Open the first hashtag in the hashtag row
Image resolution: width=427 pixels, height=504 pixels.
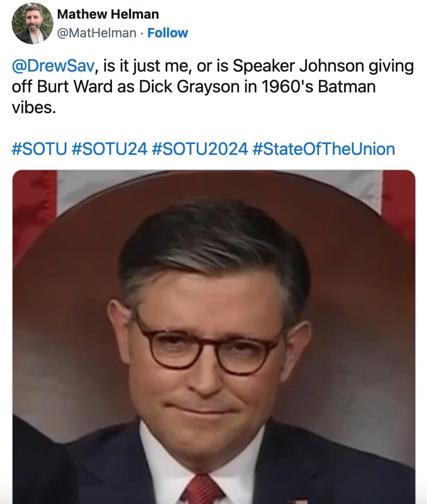[x=39, y=149]
